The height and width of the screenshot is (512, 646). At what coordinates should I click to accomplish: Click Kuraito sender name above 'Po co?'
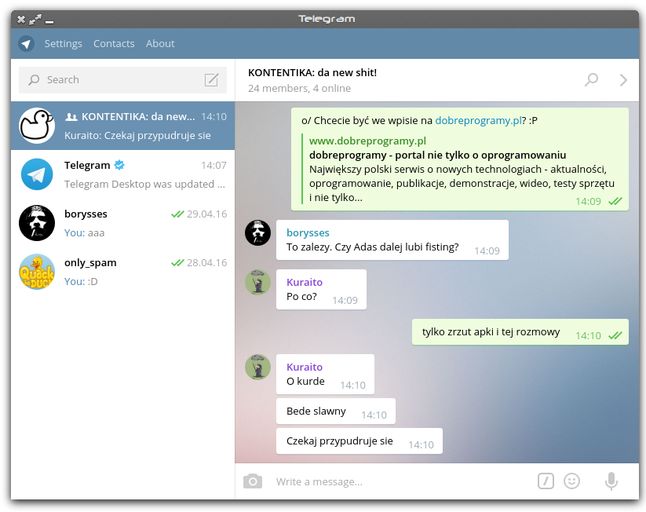coord(304,283)
